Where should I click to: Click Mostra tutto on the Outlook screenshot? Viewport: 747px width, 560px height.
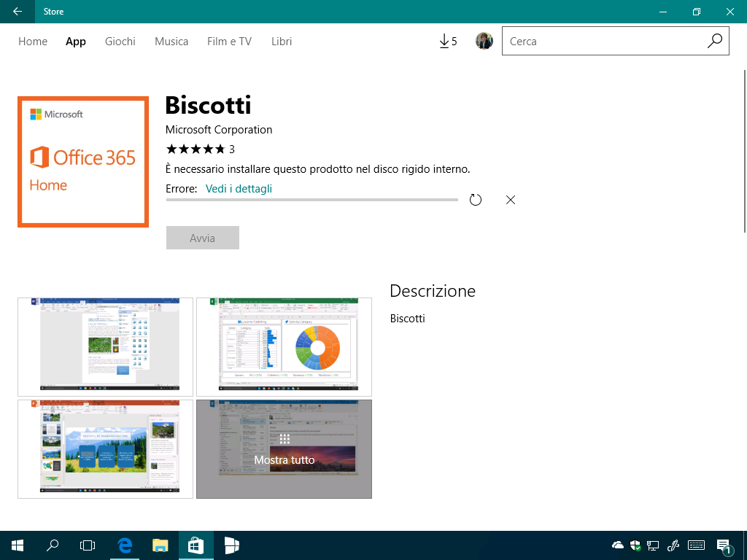[284, 449]
